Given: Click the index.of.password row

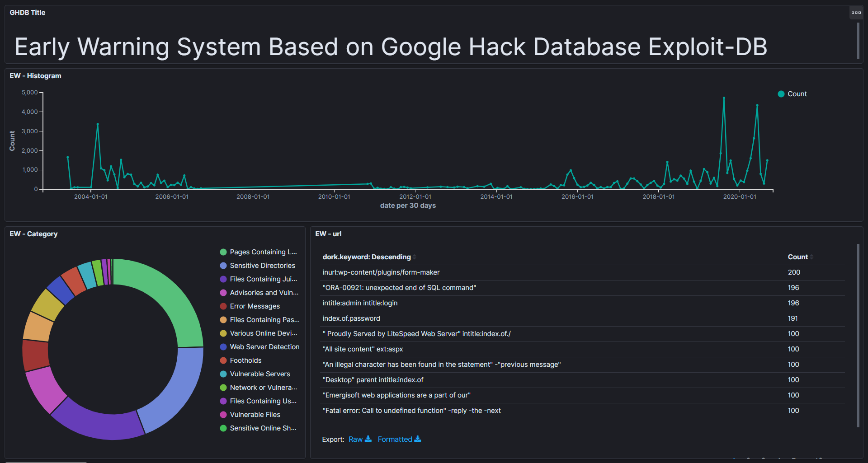Looking at the screenshot, I should [x=582, y=318].
